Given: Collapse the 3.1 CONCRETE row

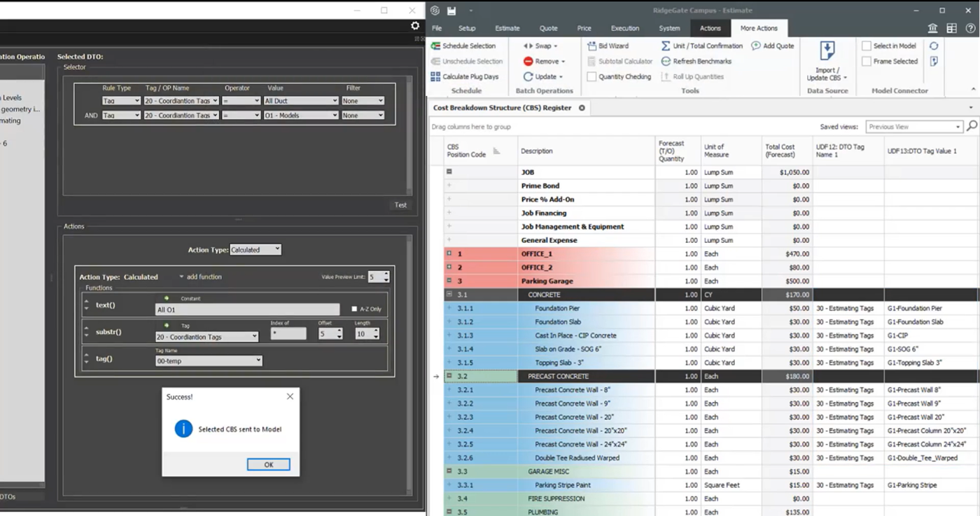Looking at the screenshot, I should pyautogui.click(x=449, y=295).
